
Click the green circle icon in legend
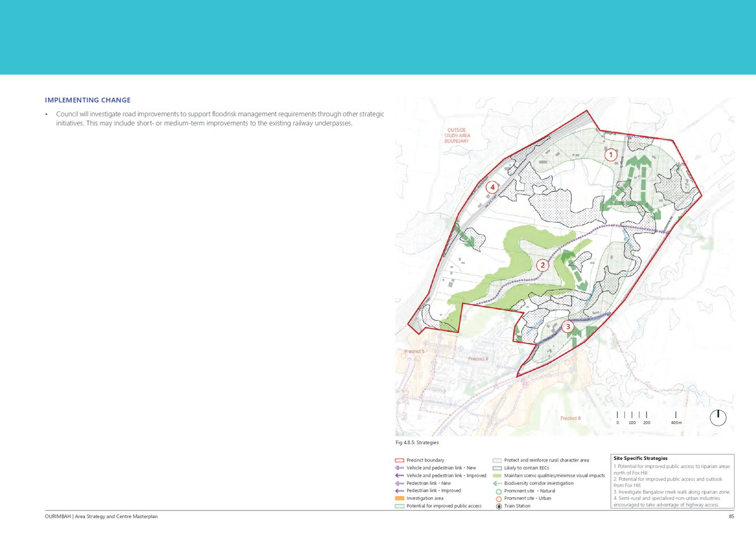[498, 491]
